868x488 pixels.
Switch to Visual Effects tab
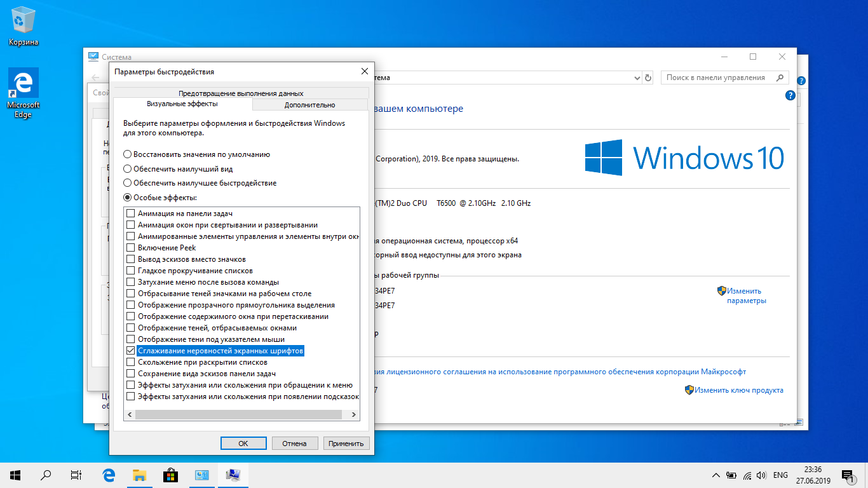[182, 104]
